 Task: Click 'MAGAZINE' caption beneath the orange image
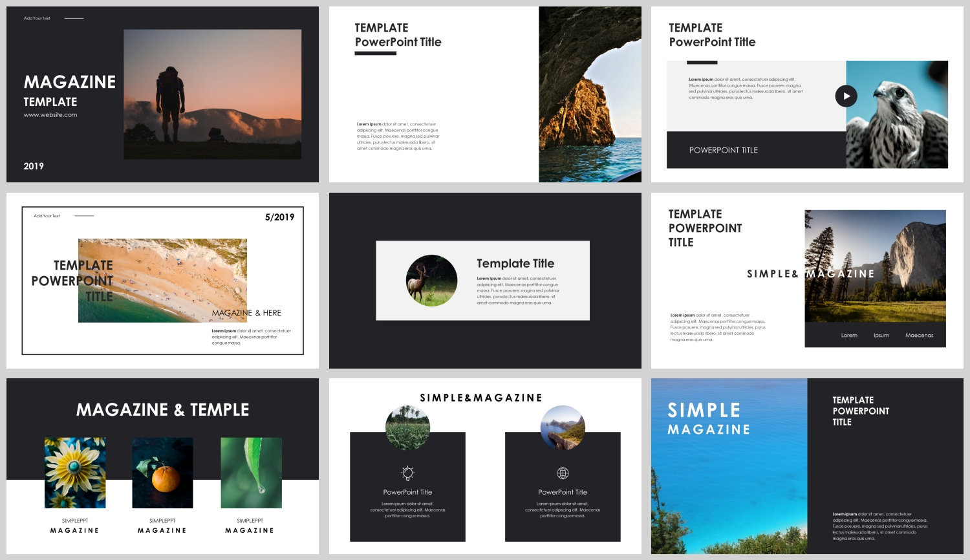pyautogui.click(x=162, y=530)
